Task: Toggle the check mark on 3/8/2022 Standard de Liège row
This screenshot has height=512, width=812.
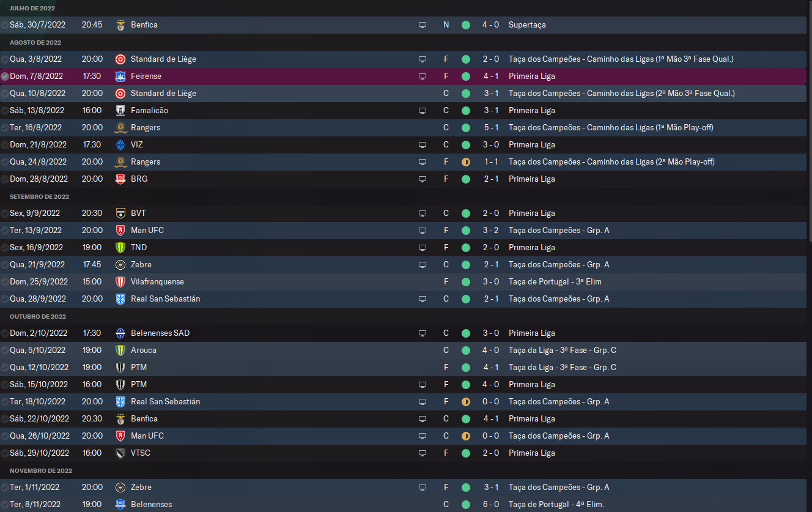Action: coord(5,59)
